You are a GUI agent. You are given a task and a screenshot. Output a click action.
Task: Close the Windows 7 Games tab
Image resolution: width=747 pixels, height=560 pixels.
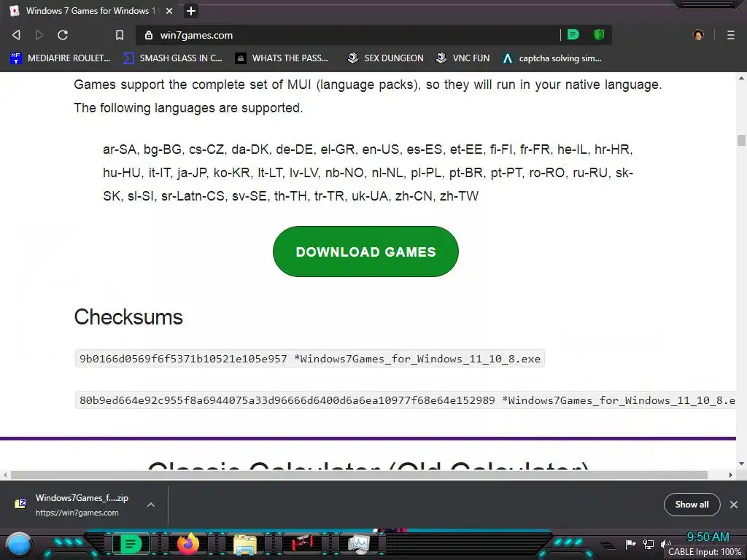click(x=169, y=11)
